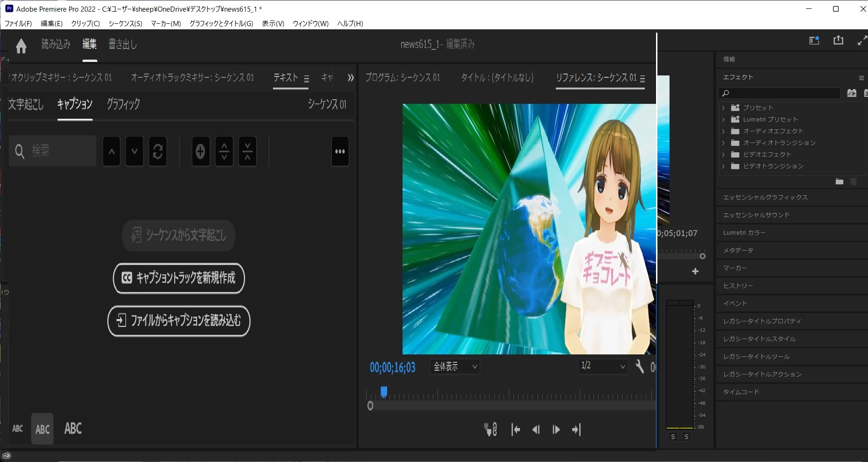Show overflow panels with double chevron
This screenshot has width=868, height=462.
[x=350, y=78]
